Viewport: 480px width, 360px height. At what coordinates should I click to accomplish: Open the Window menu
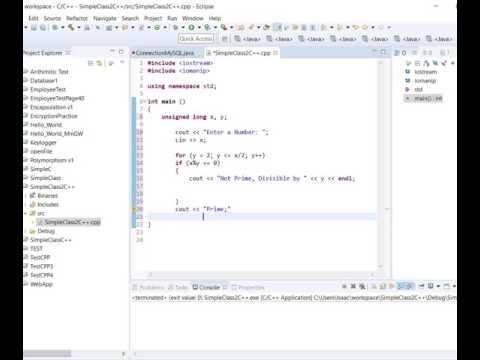(x=193, y=18)
